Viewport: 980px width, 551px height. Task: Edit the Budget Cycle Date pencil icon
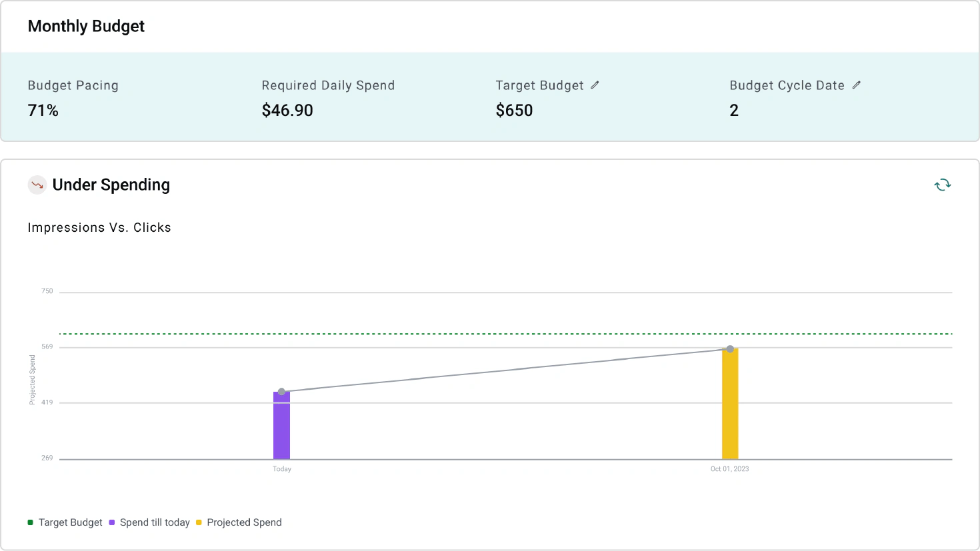pos(857,85)
